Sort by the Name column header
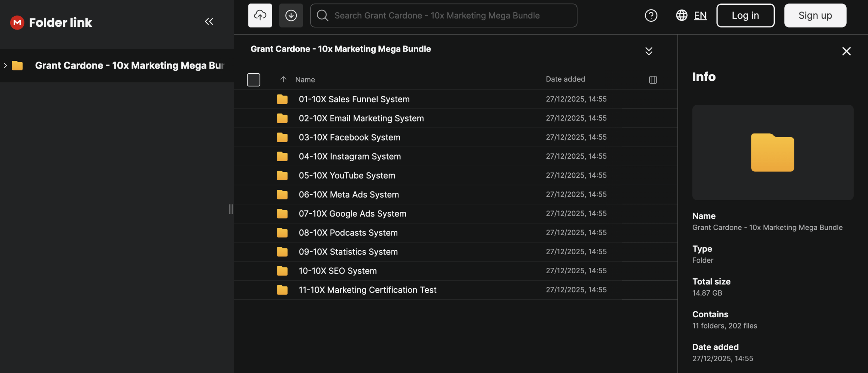The height and width of the screenshot is (373, 868). click(x=305, y=80)
